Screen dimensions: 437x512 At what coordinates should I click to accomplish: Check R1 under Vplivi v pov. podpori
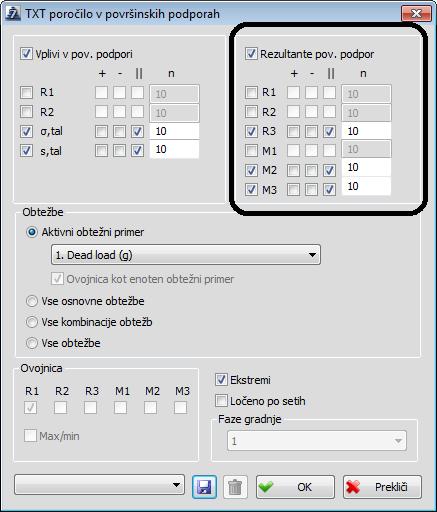(x=26, y=92)
